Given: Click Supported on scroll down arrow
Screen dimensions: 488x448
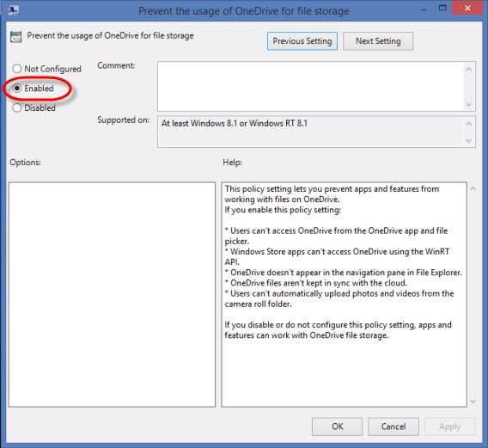Looking at the screenshot, I should coord(469,140).
